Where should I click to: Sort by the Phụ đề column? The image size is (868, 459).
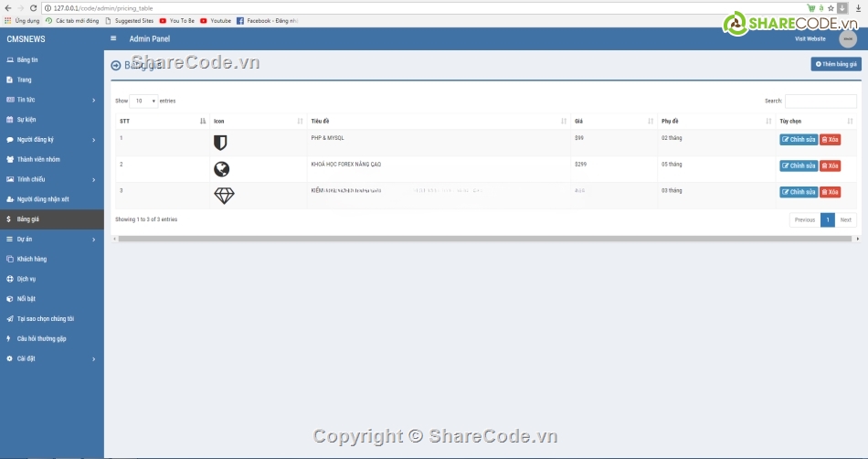pos(716,122)
